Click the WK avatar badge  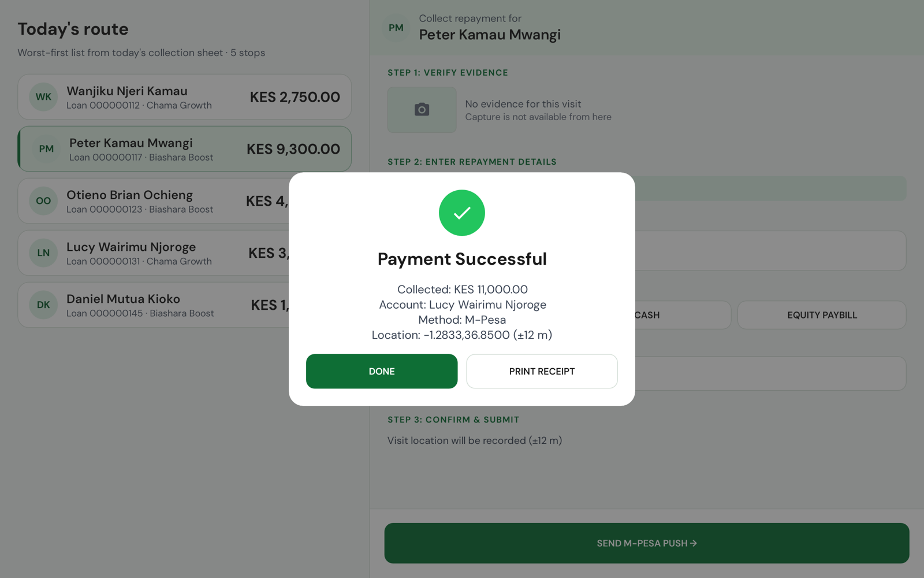[43, 97]
